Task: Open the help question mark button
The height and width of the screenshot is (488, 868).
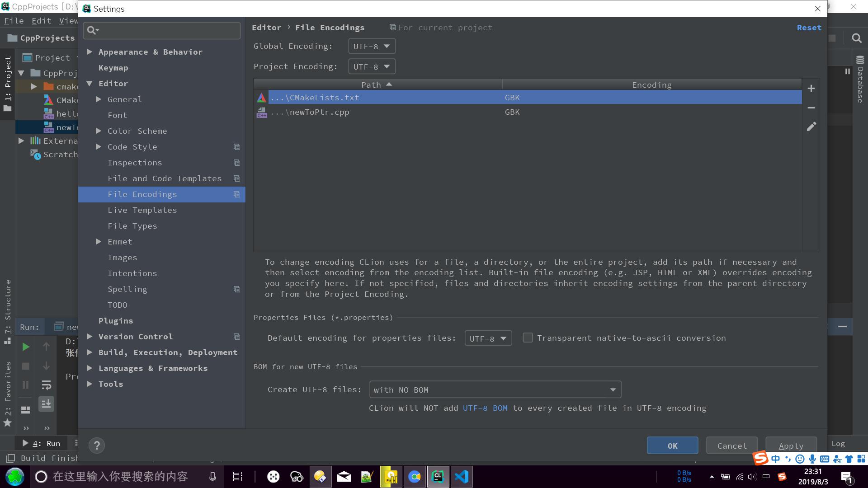Action: pyautogui.click(x=96, y=446)
